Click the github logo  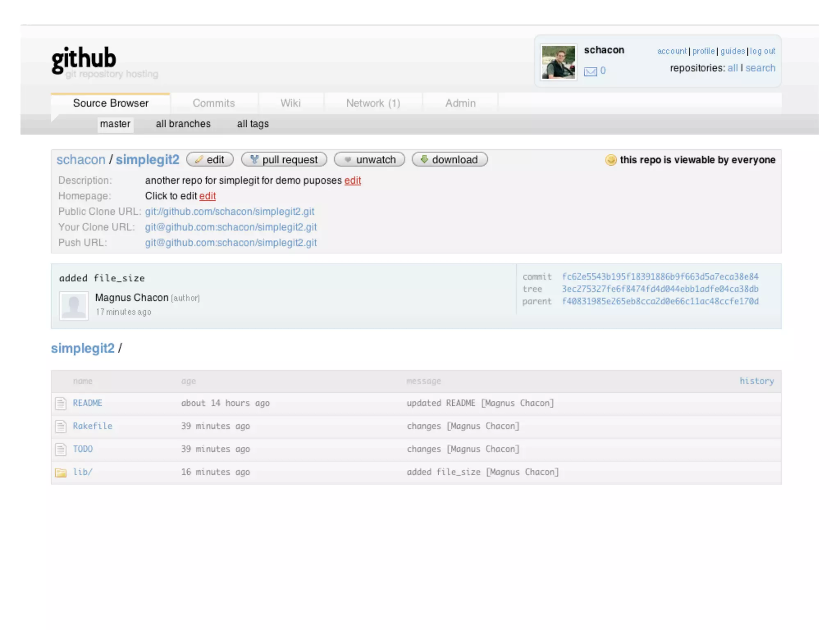point(84,61)
